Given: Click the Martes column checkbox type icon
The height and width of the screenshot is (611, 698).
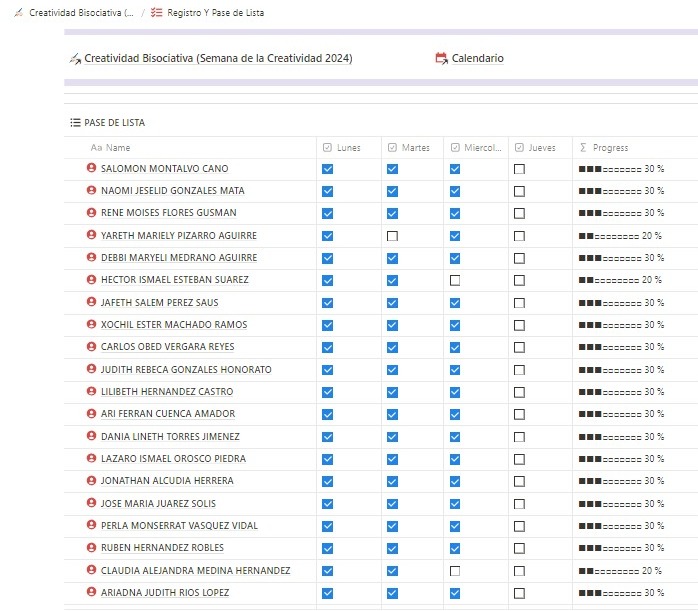Looking at the screenshot, I should [392, 148].
